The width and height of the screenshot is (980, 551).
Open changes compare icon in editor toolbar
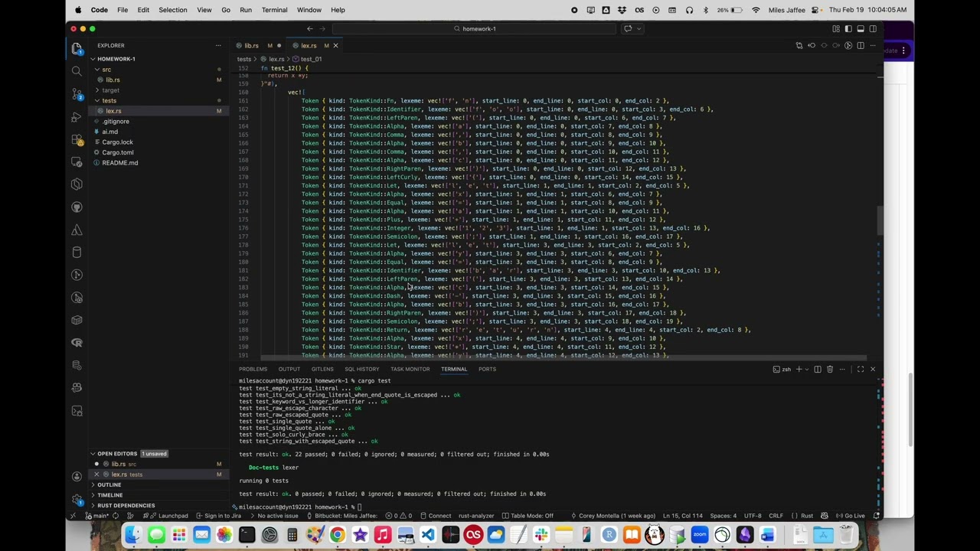click(x=799, y=45)
